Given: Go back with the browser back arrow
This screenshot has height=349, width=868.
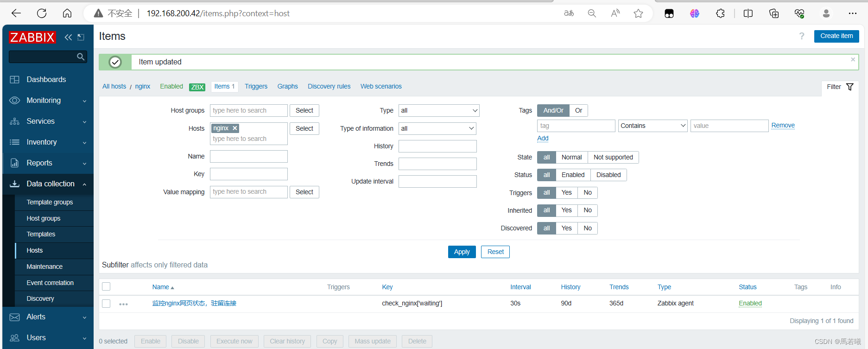Looking at the screenshot, I should click(16, 13).
